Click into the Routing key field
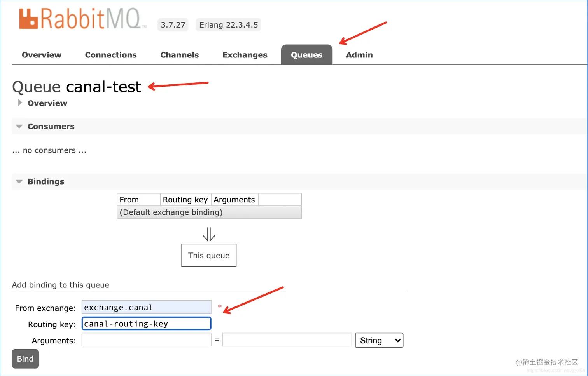 click(x=146, y=324)
